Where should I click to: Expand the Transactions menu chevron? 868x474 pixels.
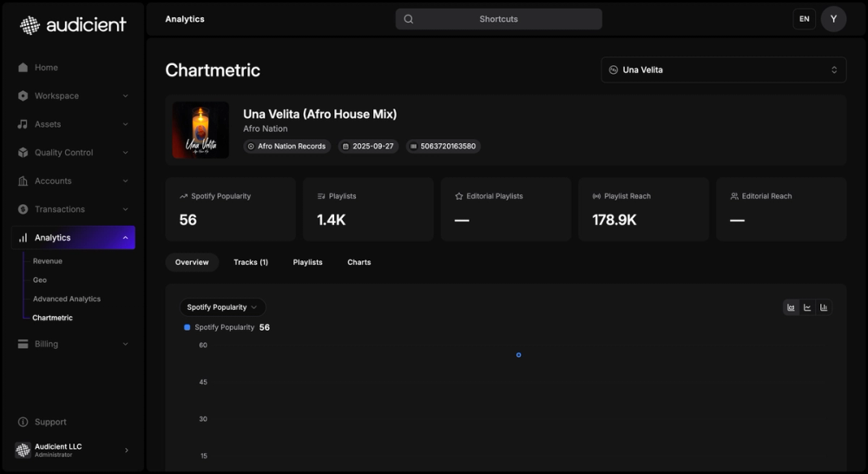pyautogui.click(x=125, y=209)
